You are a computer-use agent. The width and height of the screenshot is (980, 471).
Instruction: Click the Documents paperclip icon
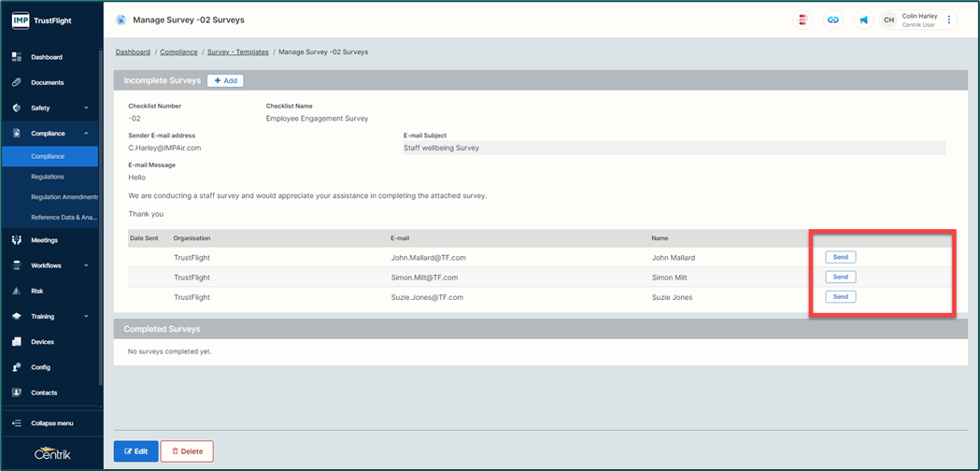tap(17, 82)
